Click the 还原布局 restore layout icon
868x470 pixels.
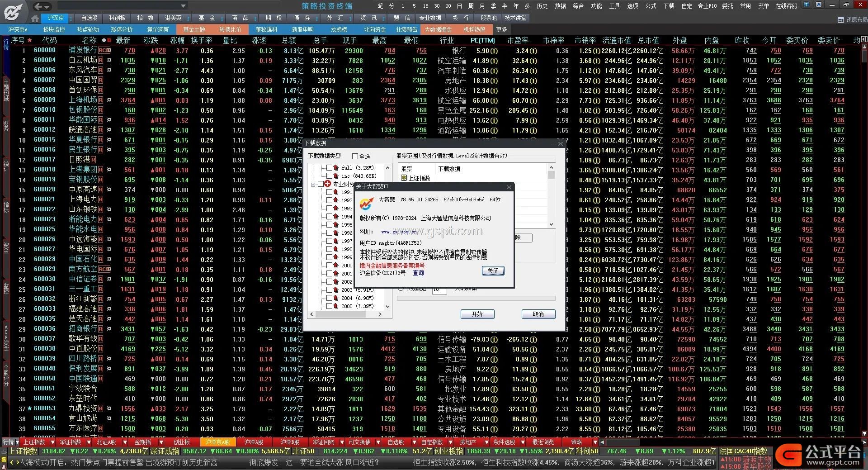[840, 20]
